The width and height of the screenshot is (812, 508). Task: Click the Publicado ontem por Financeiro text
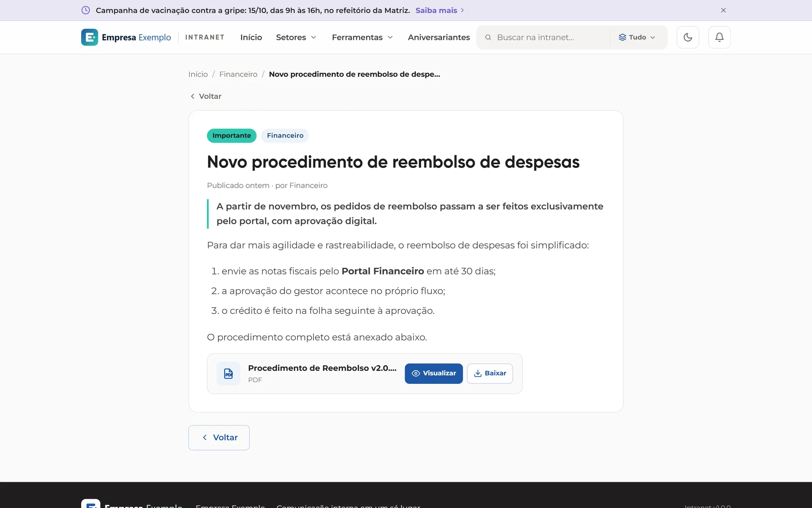point(267,186)
